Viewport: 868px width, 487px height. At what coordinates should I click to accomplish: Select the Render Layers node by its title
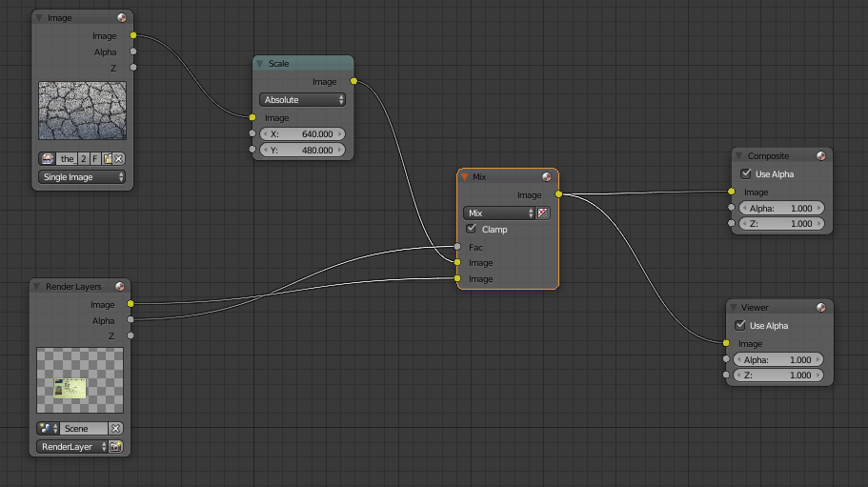[x=73, y=287]
